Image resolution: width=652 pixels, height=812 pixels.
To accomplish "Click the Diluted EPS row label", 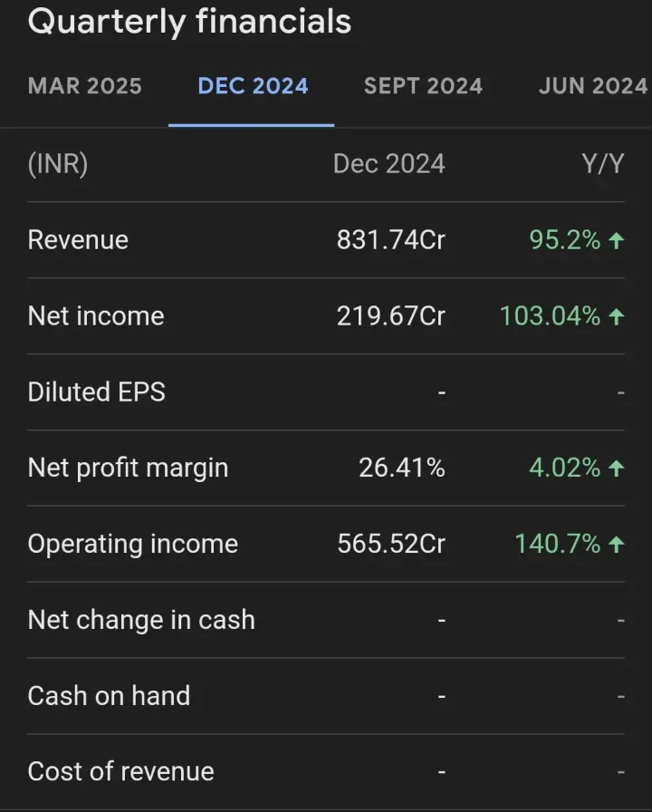I will 97,392.
